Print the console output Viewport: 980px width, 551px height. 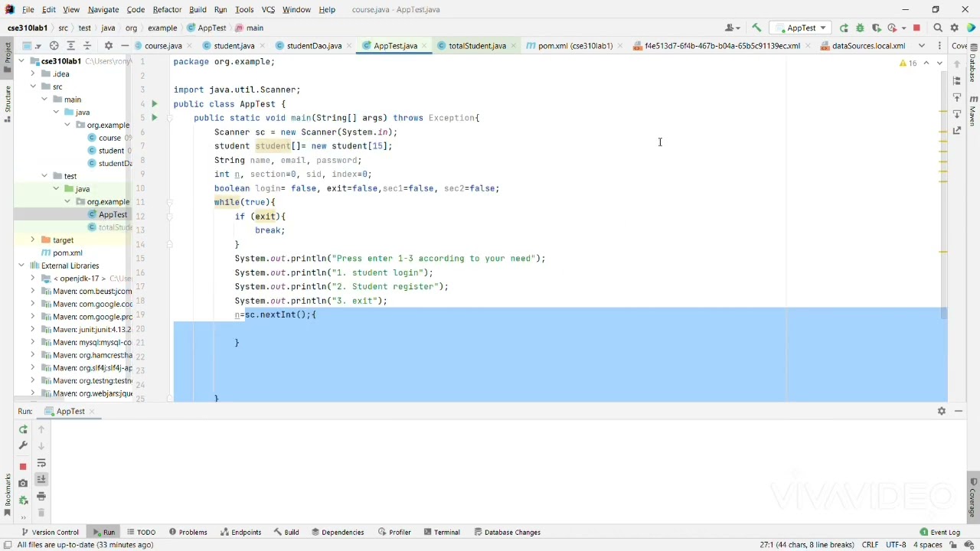pos(41,496)
